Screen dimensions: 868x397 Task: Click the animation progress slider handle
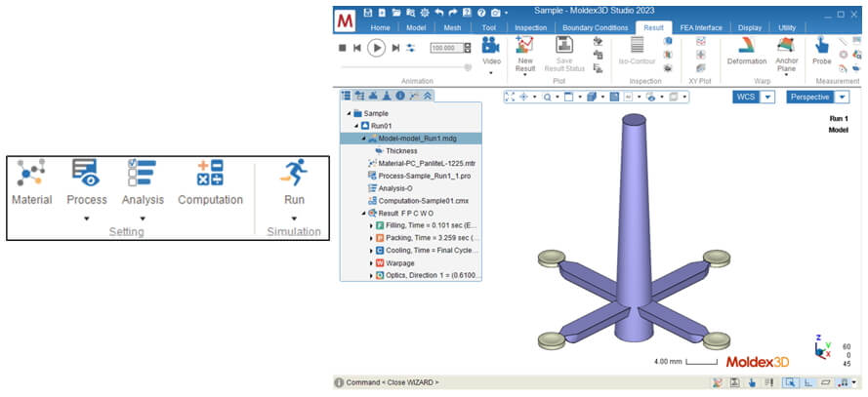[x=468, y=67]
